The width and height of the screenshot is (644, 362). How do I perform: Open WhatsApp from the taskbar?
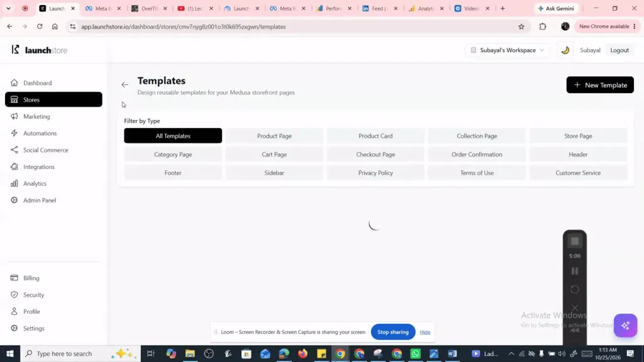(415, 353)
